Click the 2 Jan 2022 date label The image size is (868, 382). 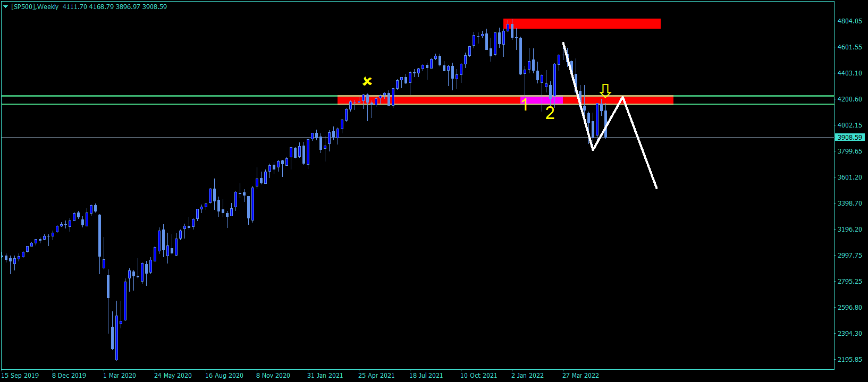pos(528,376)
